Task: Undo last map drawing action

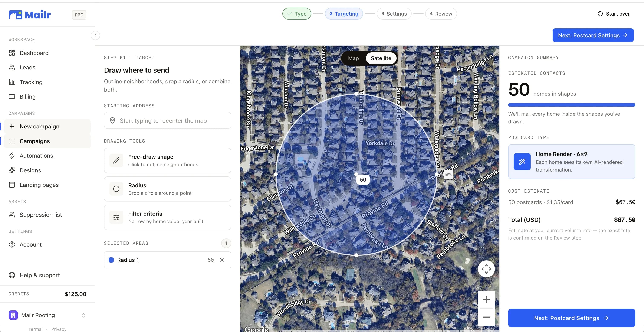Action: pos(448,174)
